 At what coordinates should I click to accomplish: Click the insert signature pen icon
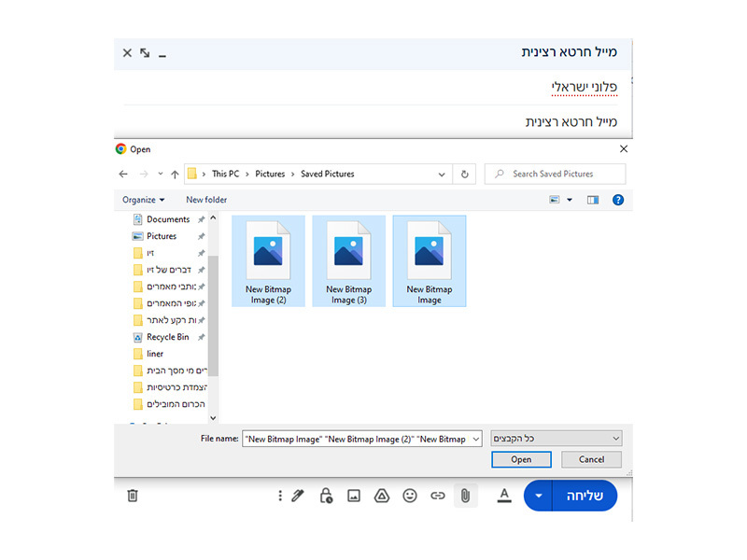pyautogui.click(x=298, y=496)
